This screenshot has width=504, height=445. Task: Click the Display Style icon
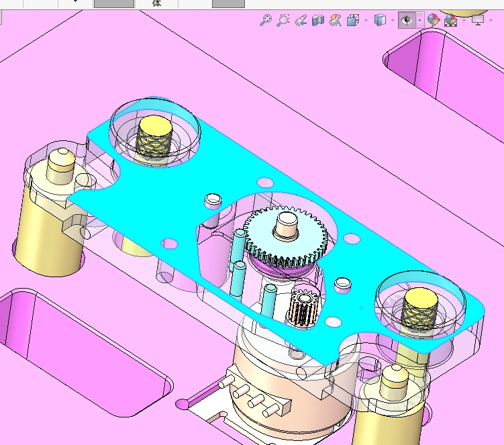coord(380,20)
